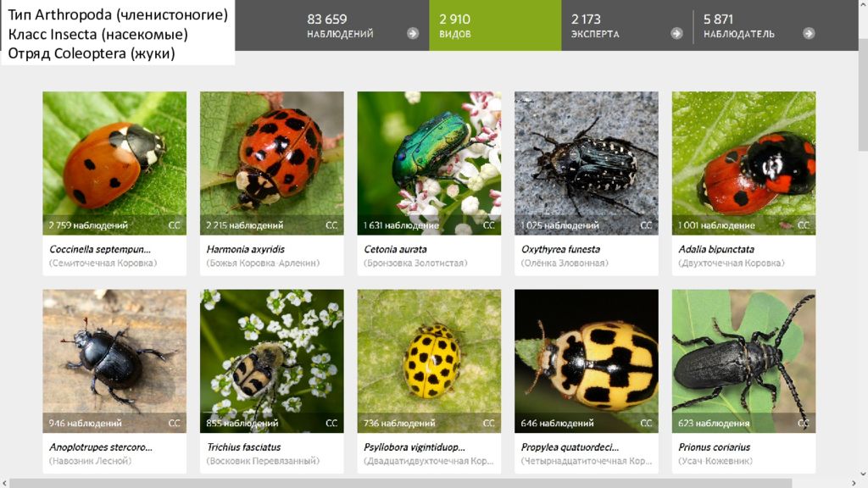Switch to the 2 173 эксперта tab
The height and width of the screenshot is (488, 868).
pyautogui.click(x=627, y=25)
